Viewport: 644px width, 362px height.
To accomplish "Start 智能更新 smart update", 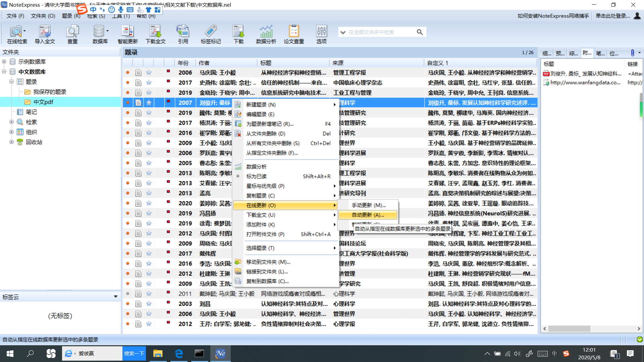I will [128, 34].
